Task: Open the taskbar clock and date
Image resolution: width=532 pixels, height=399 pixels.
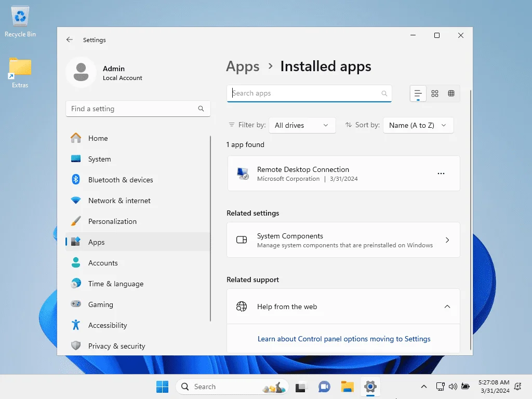Action: coord(494,387)
